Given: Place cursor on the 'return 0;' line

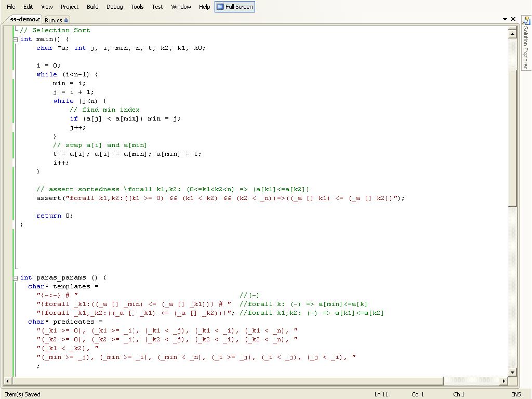Looking at the screenshot, I should coord(55,216).
